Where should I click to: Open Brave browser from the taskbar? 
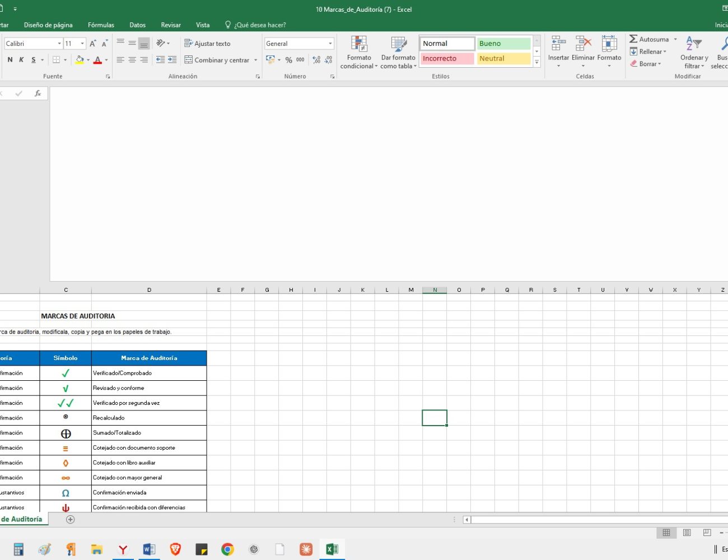(175, 549)
